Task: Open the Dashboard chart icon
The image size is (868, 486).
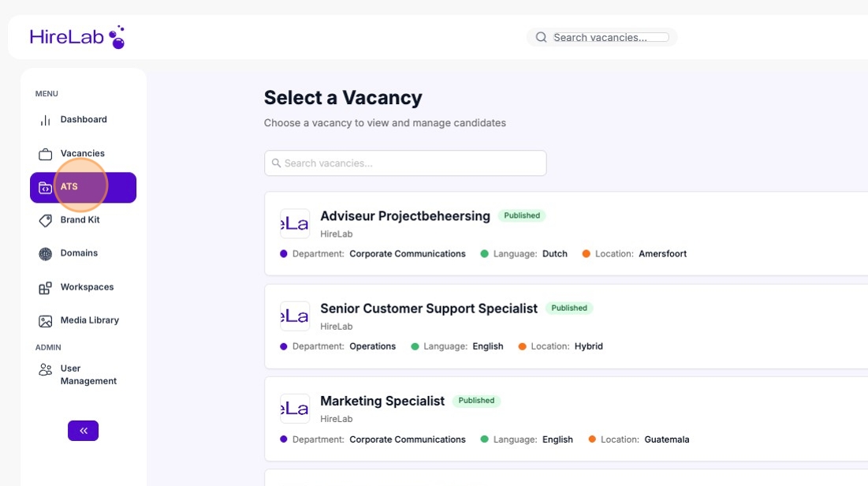Action: pyautogui.click(x=45, y=119)
